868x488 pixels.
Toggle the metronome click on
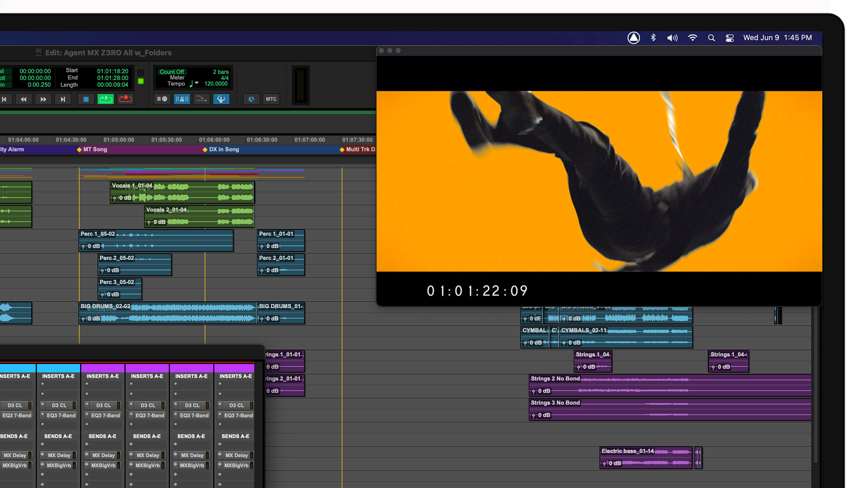(x=182, y=99)
